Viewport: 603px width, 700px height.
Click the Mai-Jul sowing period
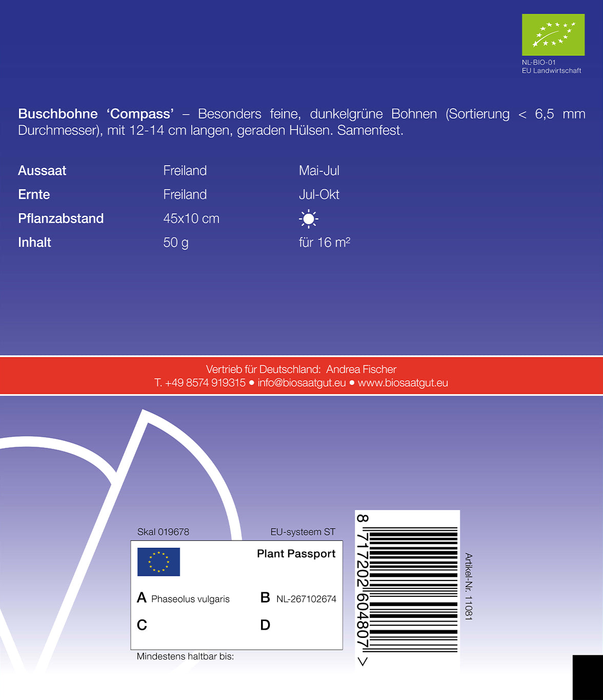[319, 171]
